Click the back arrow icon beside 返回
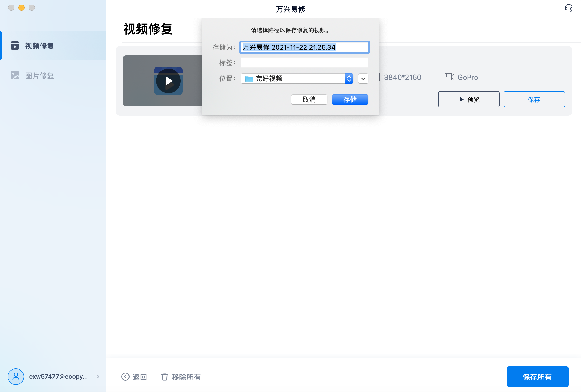Screen dimensions: 581x392 pos(125,377)
